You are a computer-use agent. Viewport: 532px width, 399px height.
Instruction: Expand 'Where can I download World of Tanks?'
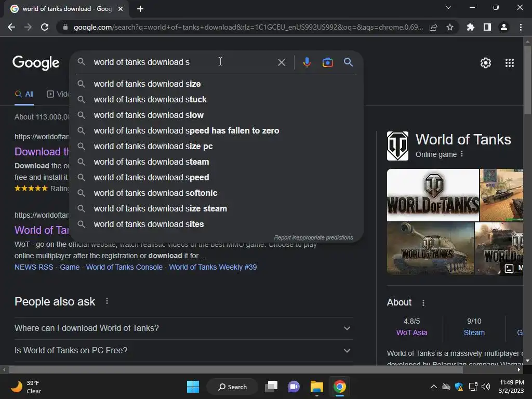[183, 328]
